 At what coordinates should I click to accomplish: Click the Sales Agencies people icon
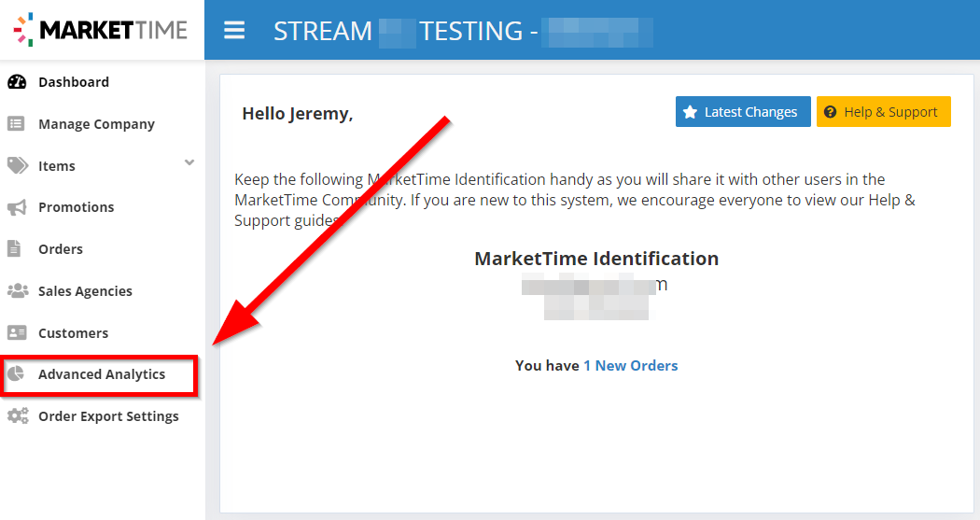(18, 290)
